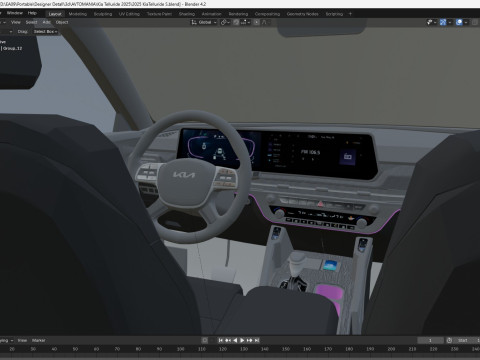Open the proportional editing falloff dropdown

pos(266,22)
